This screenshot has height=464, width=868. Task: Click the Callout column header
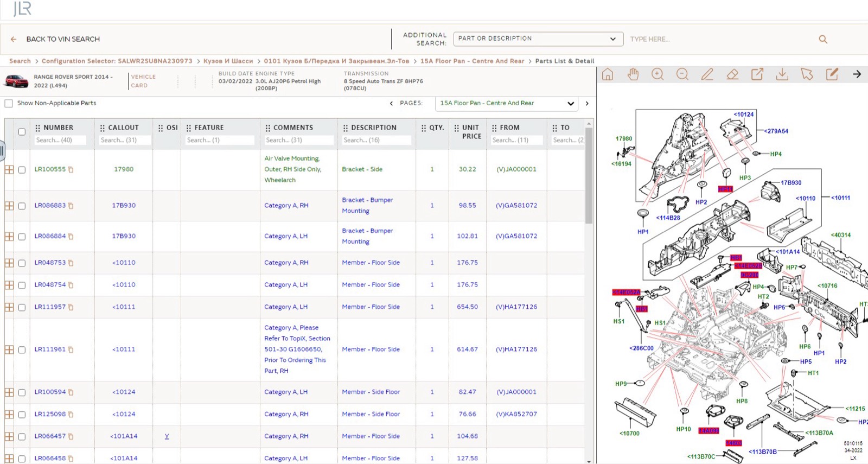pyautogui.click(x=123, y=128)
